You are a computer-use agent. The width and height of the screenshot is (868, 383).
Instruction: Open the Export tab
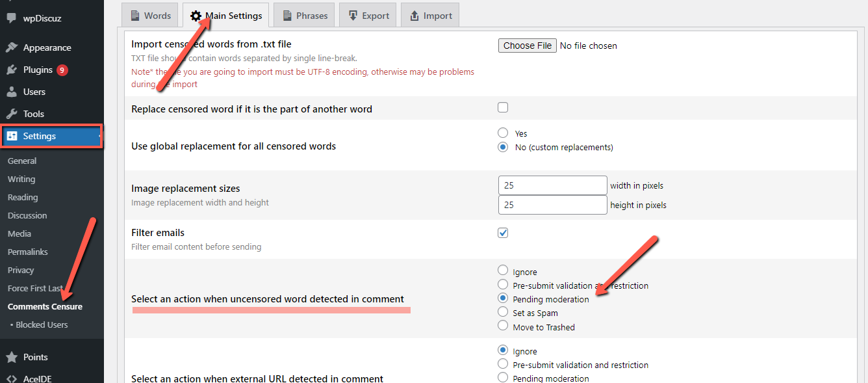(368, 16)
